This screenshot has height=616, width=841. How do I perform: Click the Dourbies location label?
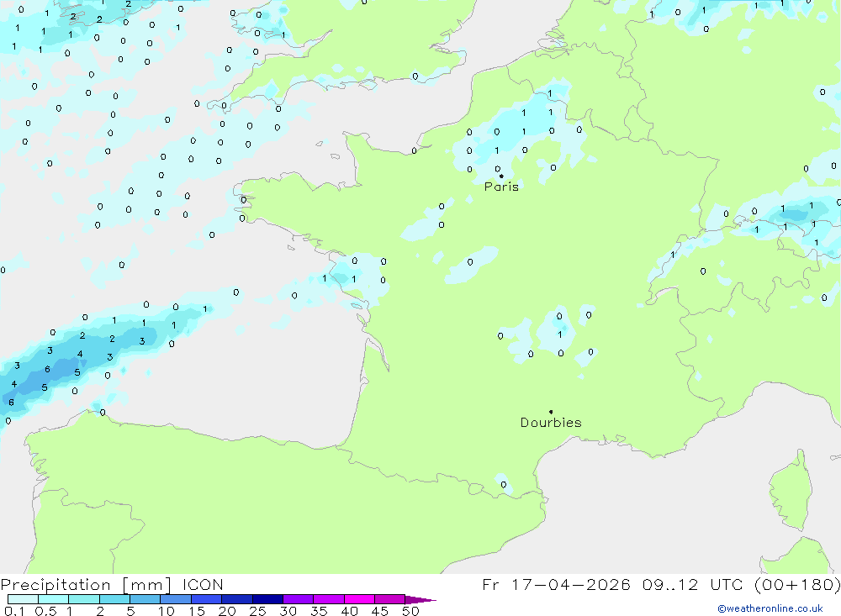[x=551, y=423]
